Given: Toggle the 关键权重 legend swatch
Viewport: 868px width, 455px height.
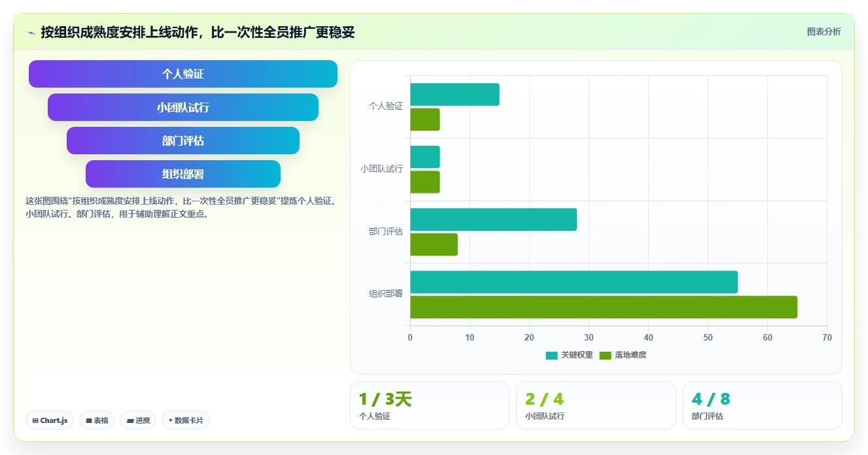Looking at the screenshot, I should [x=551, y=355].
